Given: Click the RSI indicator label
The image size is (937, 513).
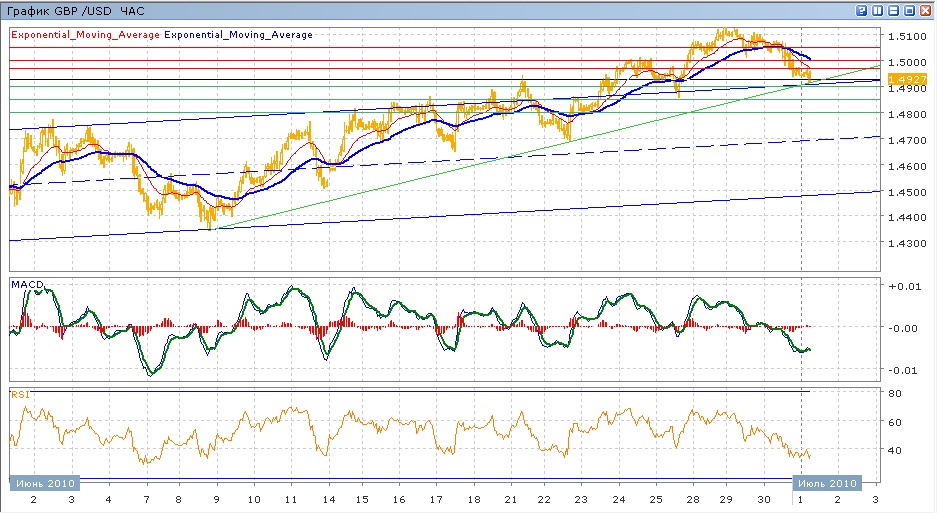Looking at the screenshot, I should tap(20, 394).
